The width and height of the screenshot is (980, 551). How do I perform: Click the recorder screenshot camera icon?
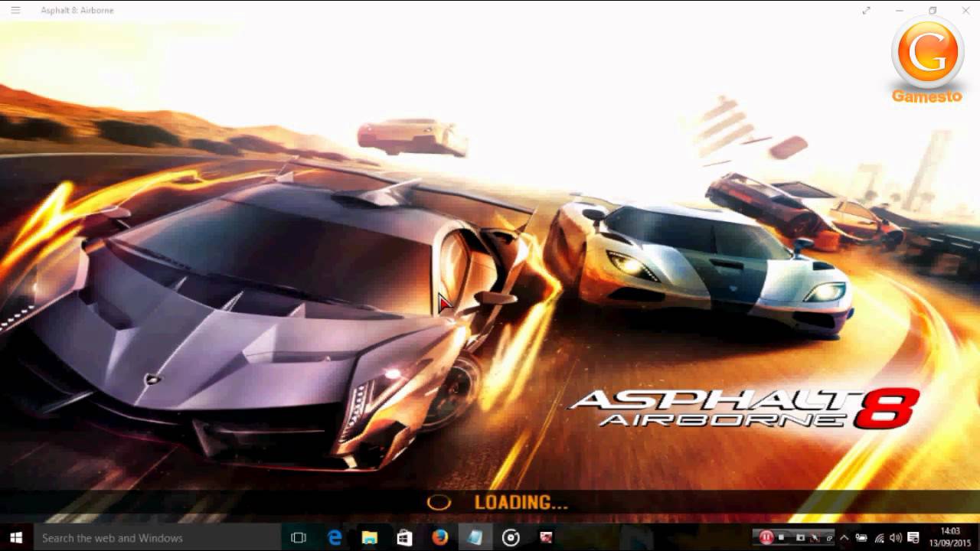click(800, 537)
